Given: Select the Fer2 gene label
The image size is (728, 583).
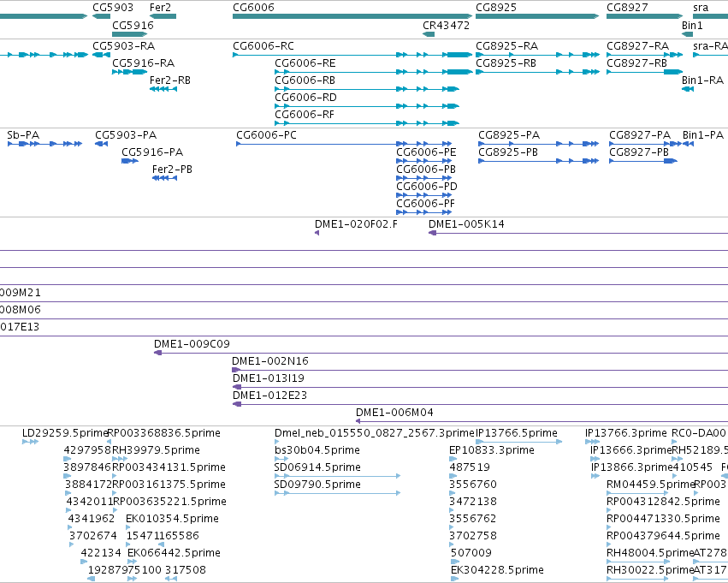Looking at the screenshot, I should (x=160, y=8).
